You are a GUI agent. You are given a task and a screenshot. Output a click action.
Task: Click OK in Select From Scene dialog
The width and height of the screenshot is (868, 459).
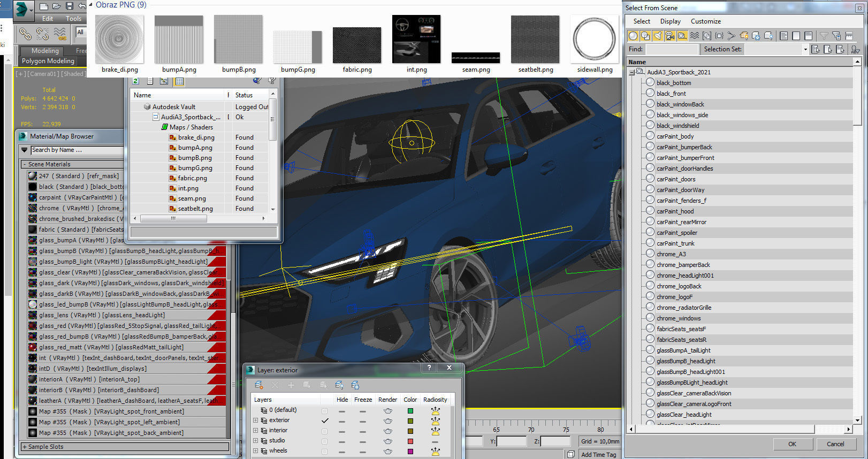pos(792,444)
